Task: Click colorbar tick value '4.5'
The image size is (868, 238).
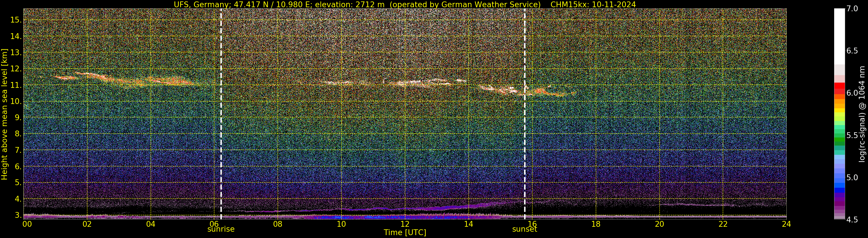Action: tap(852, 220)
